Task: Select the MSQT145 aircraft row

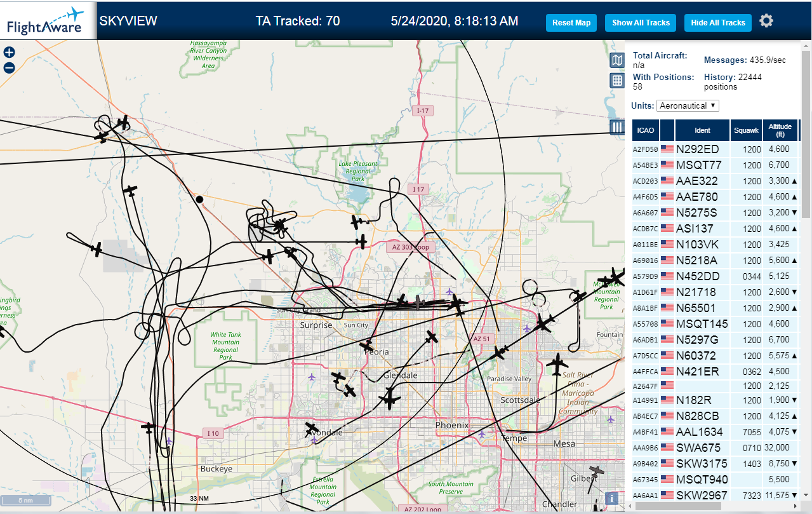Action: [x=715, y=324]
